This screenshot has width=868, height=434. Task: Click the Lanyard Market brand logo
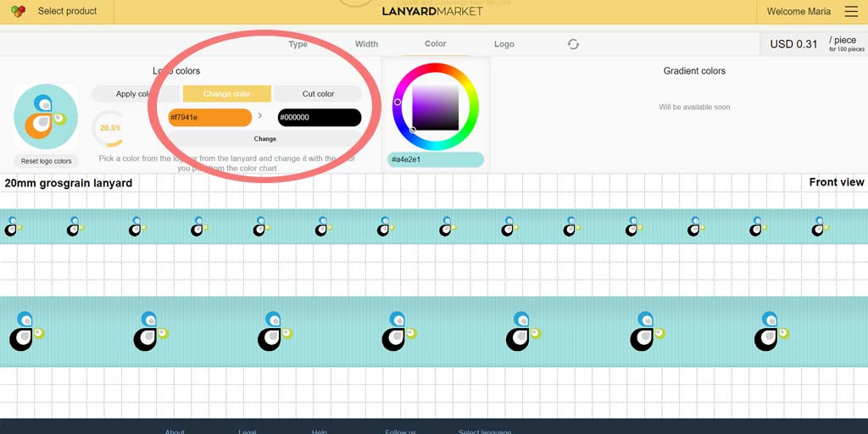click(432, 11)
